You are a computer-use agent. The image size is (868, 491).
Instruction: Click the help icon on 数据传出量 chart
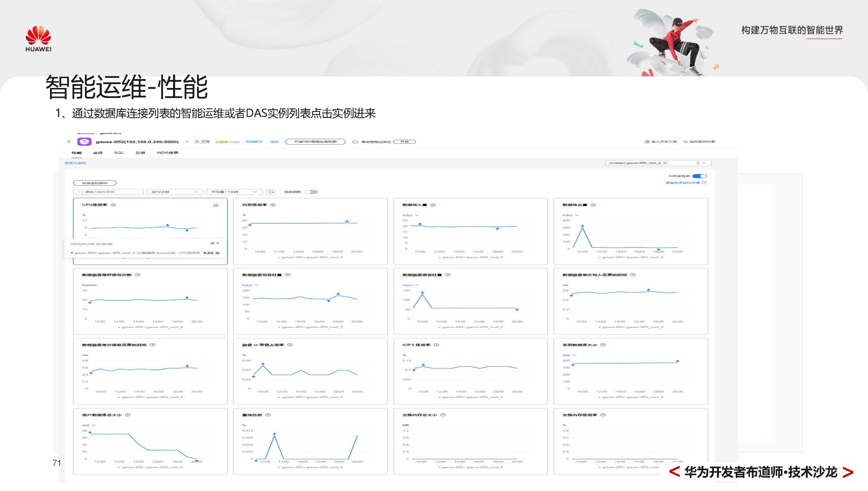pyautogui.click(x=594, y=205)
